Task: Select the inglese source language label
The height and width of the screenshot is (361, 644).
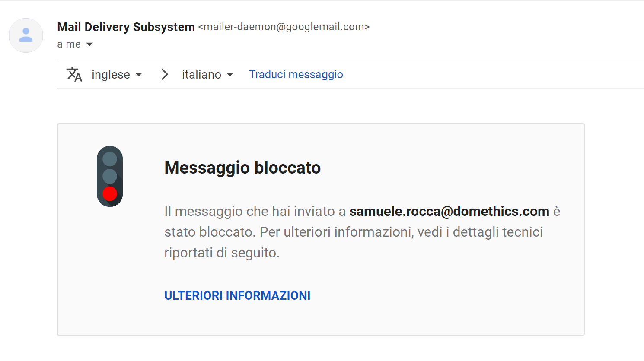Action: [x=111, y=75]
